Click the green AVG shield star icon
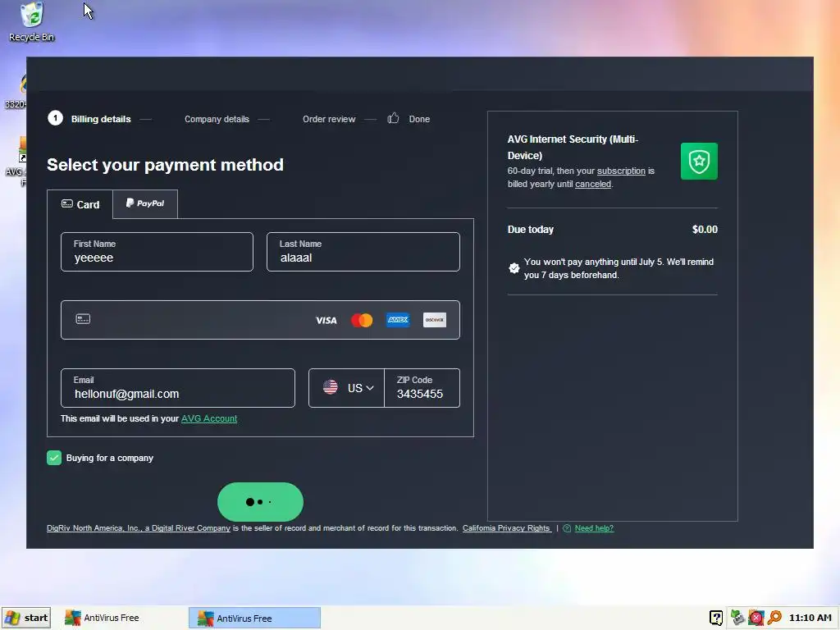 pyautogui.click(x=699, y=162)
